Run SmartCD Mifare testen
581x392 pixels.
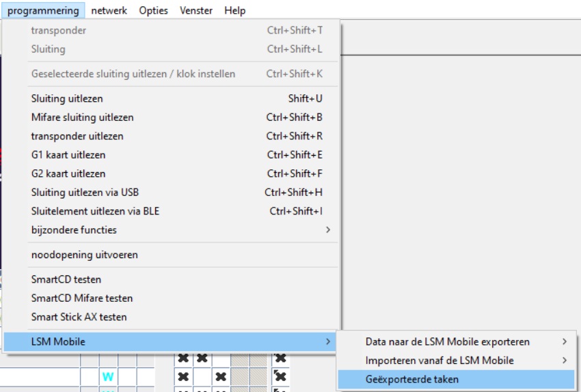point(82,298)
